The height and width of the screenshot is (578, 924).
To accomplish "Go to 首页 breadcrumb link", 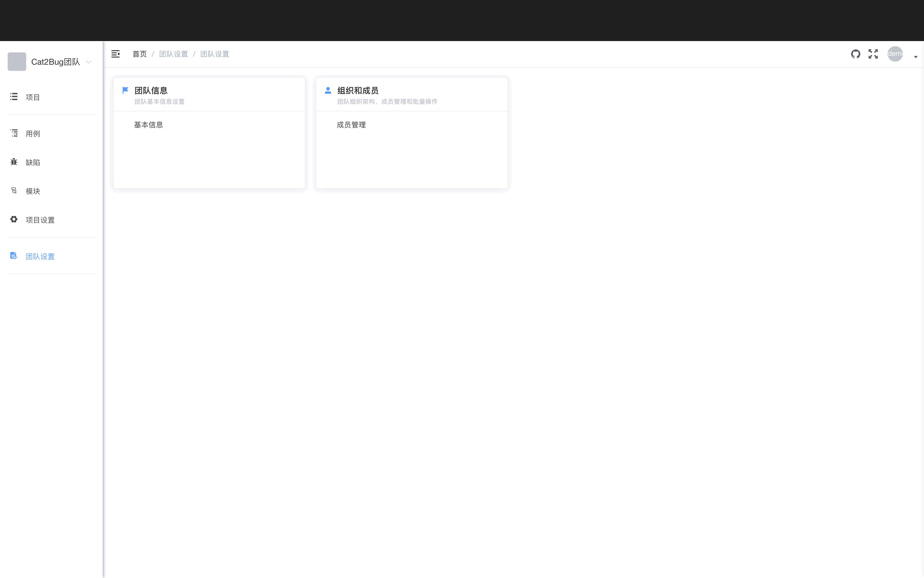I will coord(140,54).
